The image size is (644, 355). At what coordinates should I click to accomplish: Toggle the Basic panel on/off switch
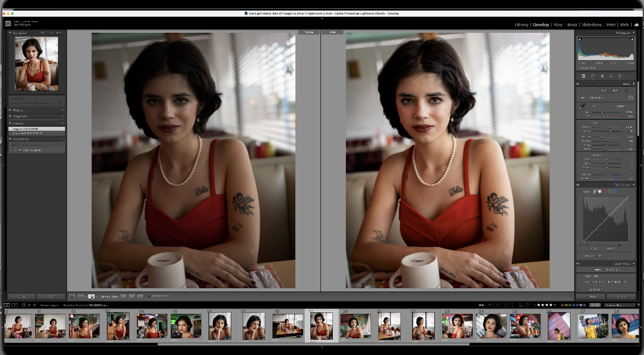coord(578,83)
